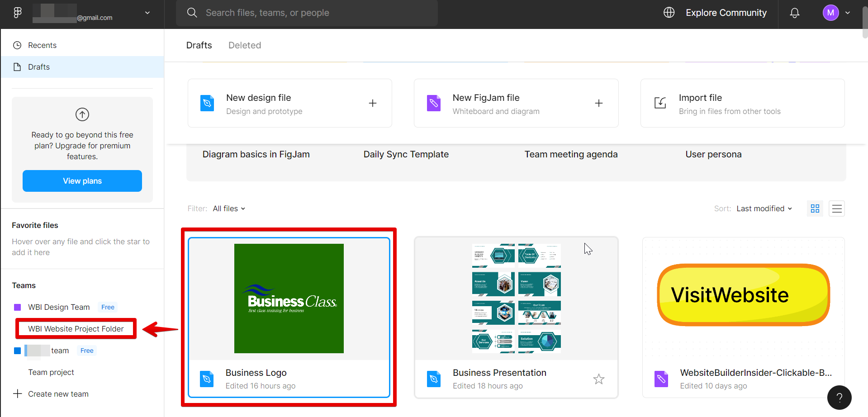868x417 pixels.
Task: Open the All files filter dropdown
Action: coord(229,208)
